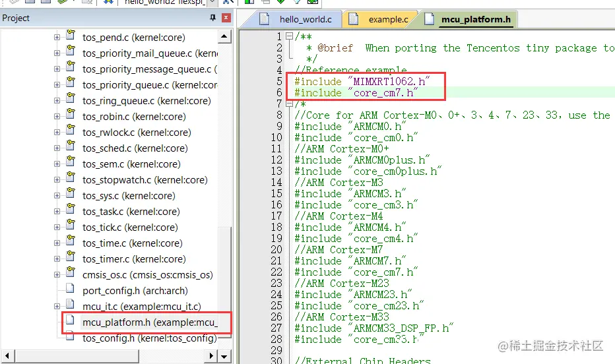Expand the tos_pend.c tree node
The height and width of the screenshot is (364, 615).
click(57, 37)
